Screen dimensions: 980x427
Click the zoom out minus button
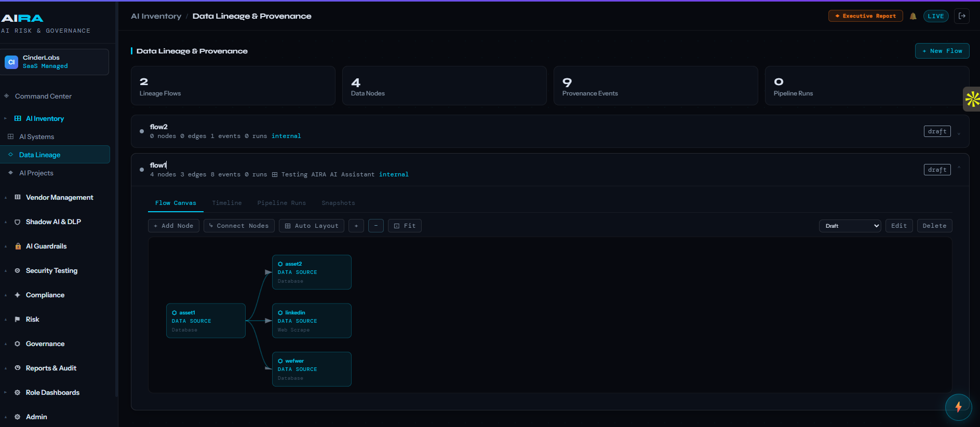pyautogui.click(x=376, y=226)
